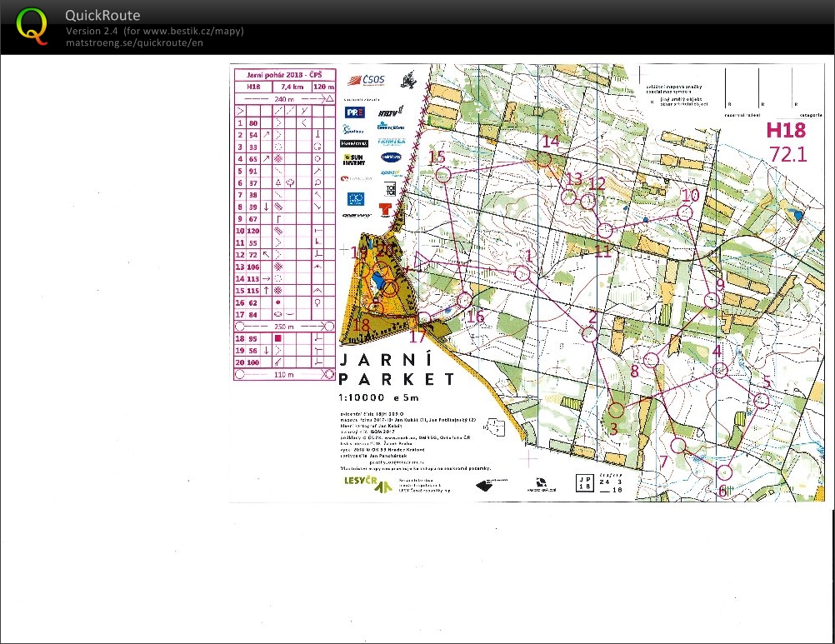Select control circle 15 on the map
Image resolution: width=835 pixels, height=644 pixels.
coord(442,174)
